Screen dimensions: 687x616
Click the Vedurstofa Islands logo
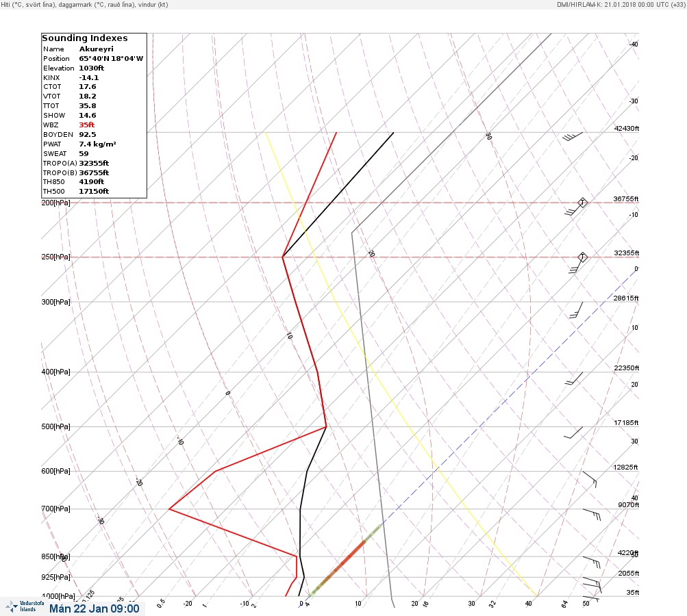(x=25, y=606)
